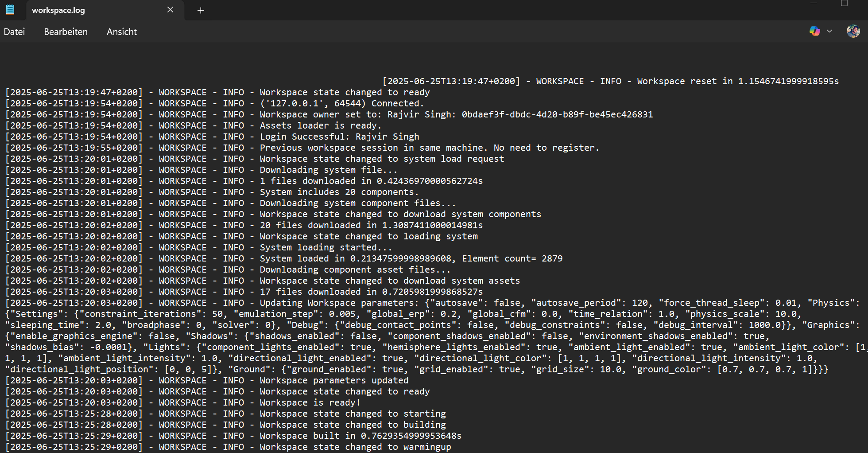The width and height of the screenshot is (868, 453).
Task: Place cursor on 'Element count= 2879' text
Action: [512, 259]
